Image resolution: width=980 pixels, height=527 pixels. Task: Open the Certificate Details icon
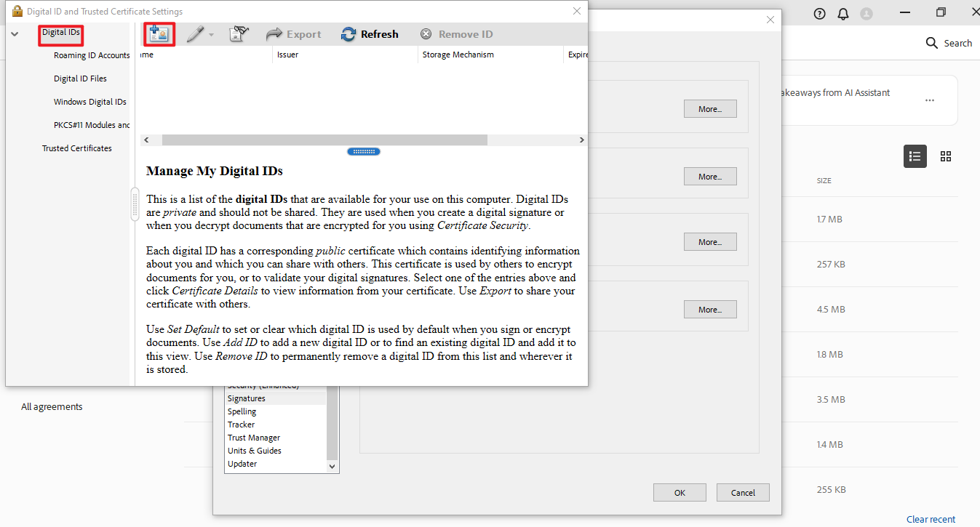[x=238, y=33]
